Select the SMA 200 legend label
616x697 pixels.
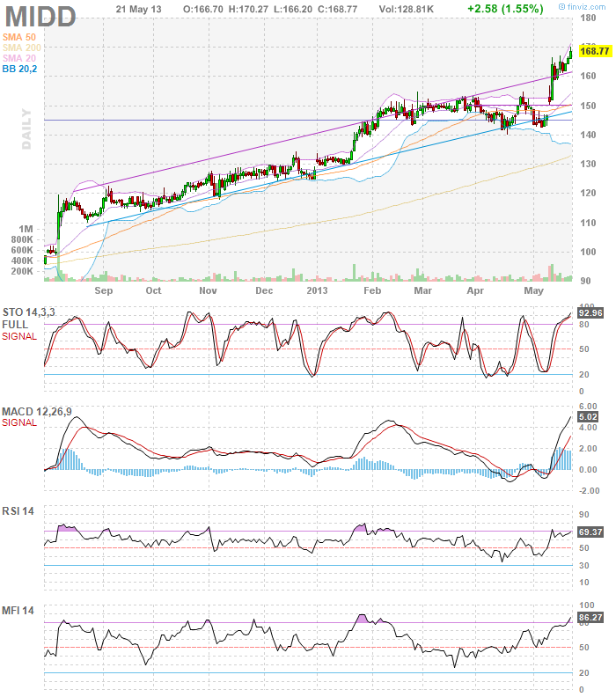(x=24, y=48)
